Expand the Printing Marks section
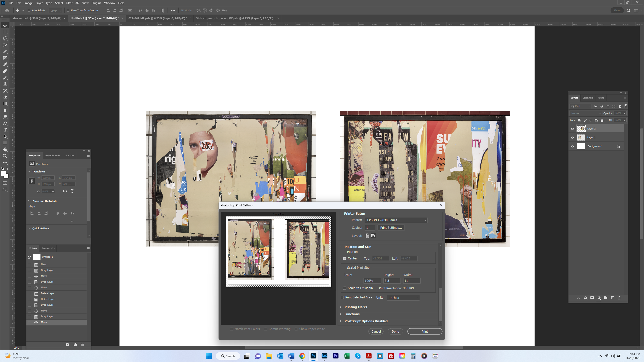 (x=356, y=307)
